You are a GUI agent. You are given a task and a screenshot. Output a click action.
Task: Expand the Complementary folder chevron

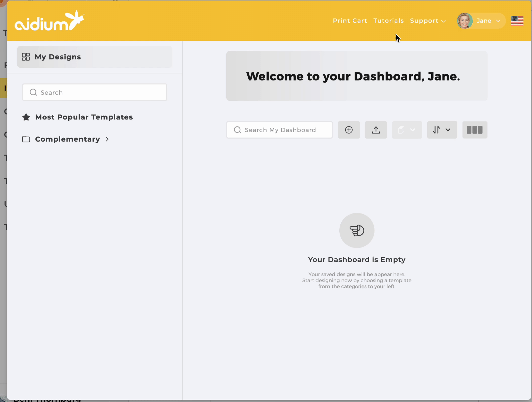pyautogui.click(x=107, y=139)
